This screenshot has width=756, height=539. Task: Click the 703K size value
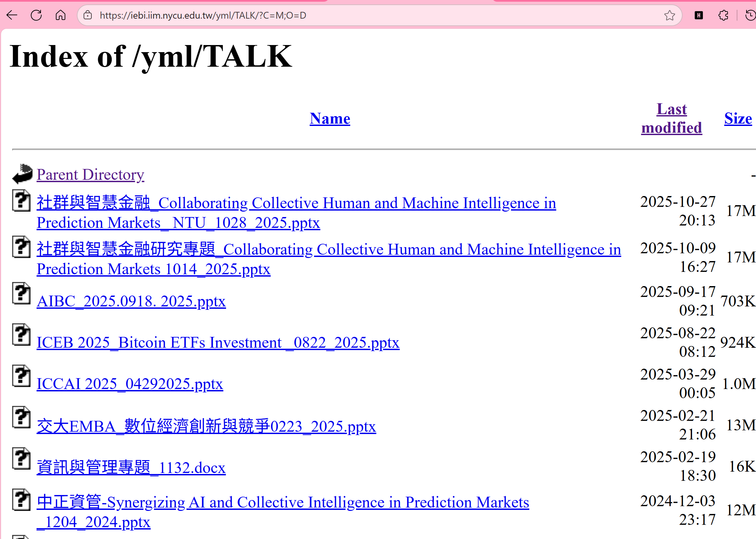[738, 301]
